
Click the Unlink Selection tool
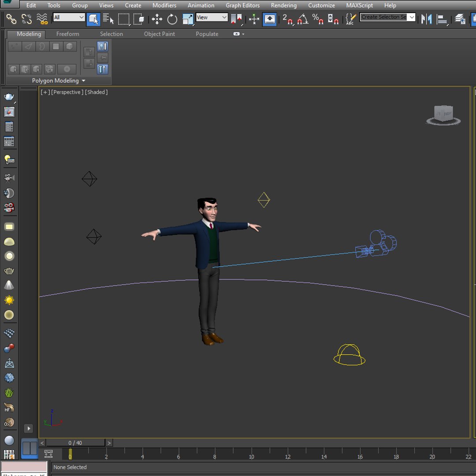26,19
